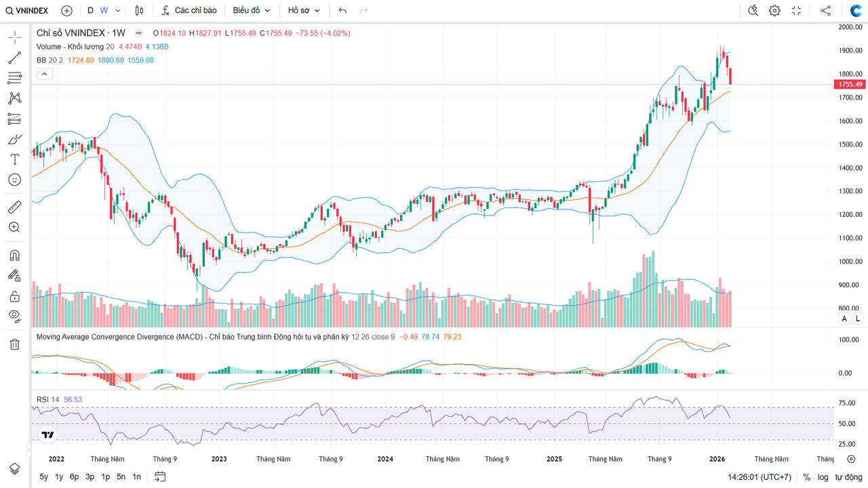Toggle log scale button
The image size is (868, 488).
(823, 477)
